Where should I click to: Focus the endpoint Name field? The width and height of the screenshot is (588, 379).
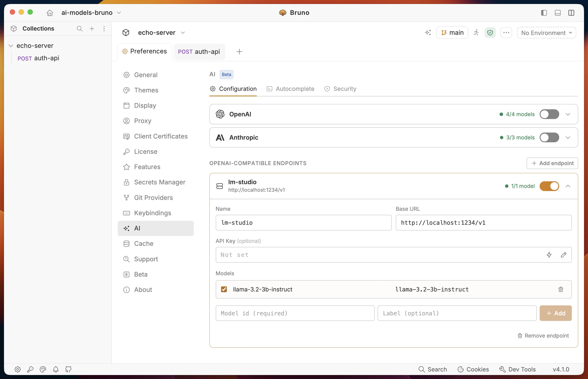tap(304, 223)
